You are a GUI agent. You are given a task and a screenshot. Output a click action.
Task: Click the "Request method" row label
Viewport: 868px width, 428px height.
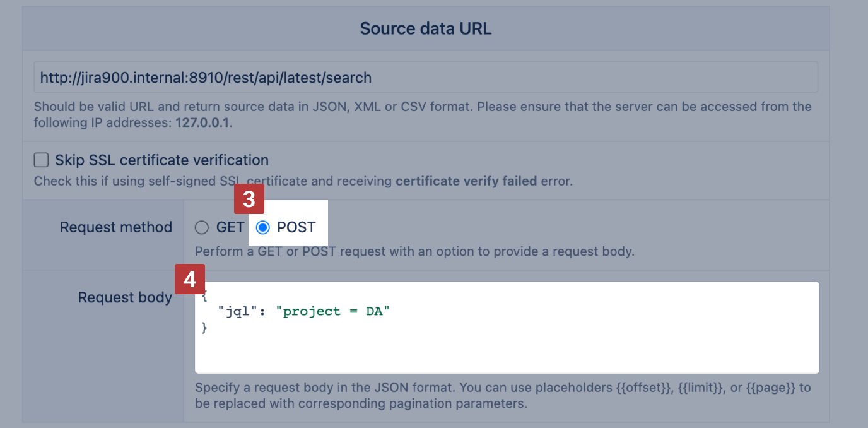(x=115, y=227)
